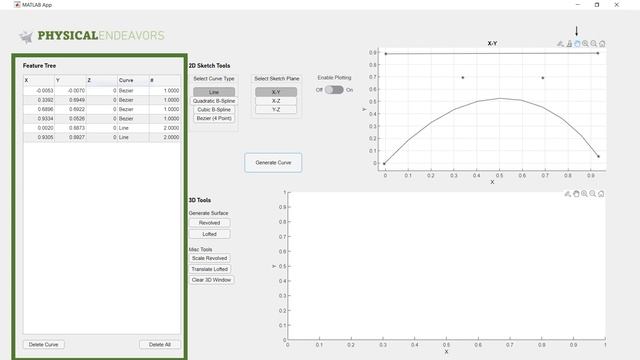Screen dimensions: 640x360
Task: Toggle the Enable Plotting switch
Action: click(x=334, y=90)
